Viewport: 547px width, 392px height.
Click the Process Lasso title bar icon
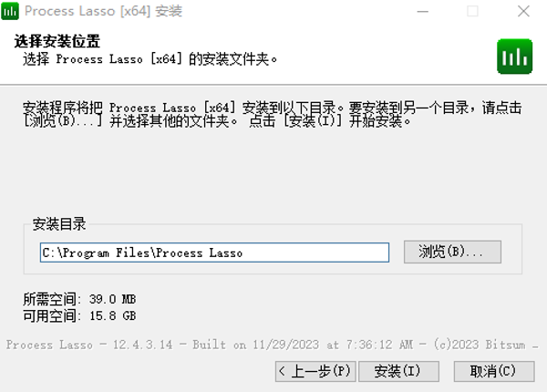coord(10,11)
